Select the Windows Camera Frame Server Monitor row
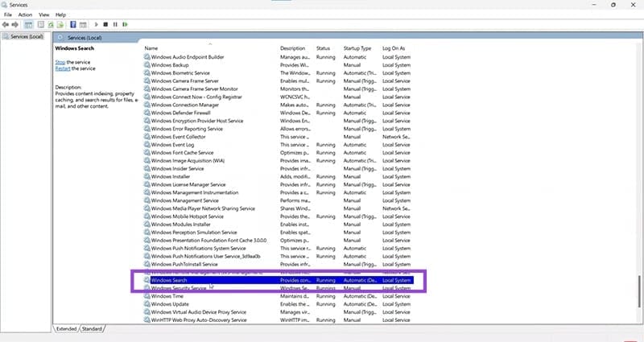This screenshot has height=342, width=644. [277, 89]
